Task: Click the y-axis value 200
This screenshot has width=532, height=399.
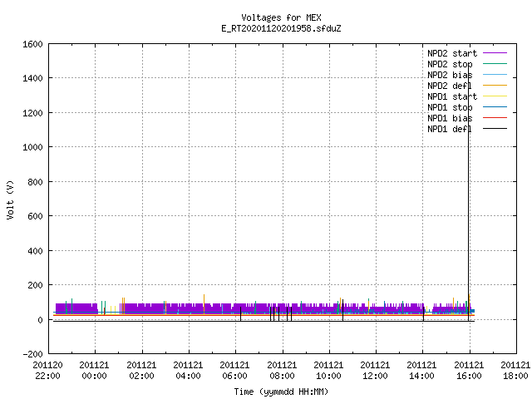Action: pyautogui.click(x=35, y=285)
